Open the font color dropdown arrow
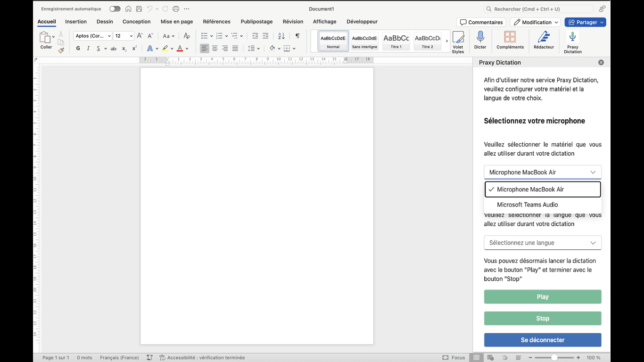Screen dimensions: 644x362 pos(187,49)
